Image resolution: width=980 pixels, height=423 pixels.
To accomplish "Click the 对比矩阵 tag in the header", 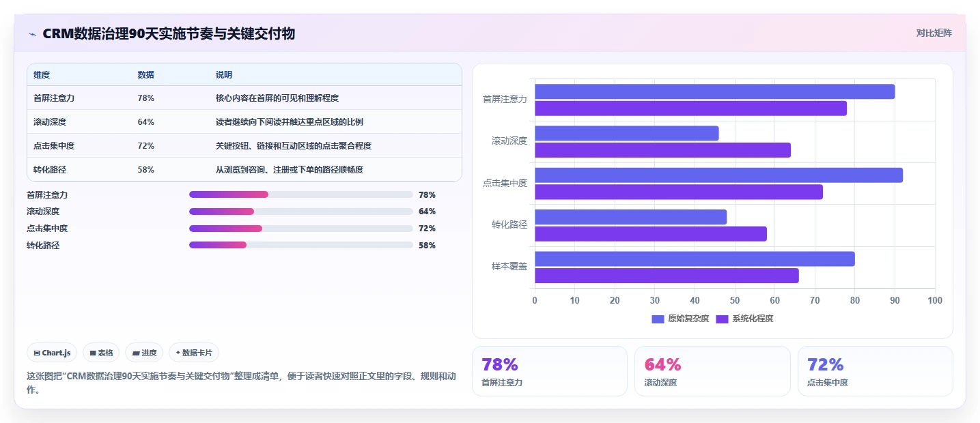I will click(934, 33).
